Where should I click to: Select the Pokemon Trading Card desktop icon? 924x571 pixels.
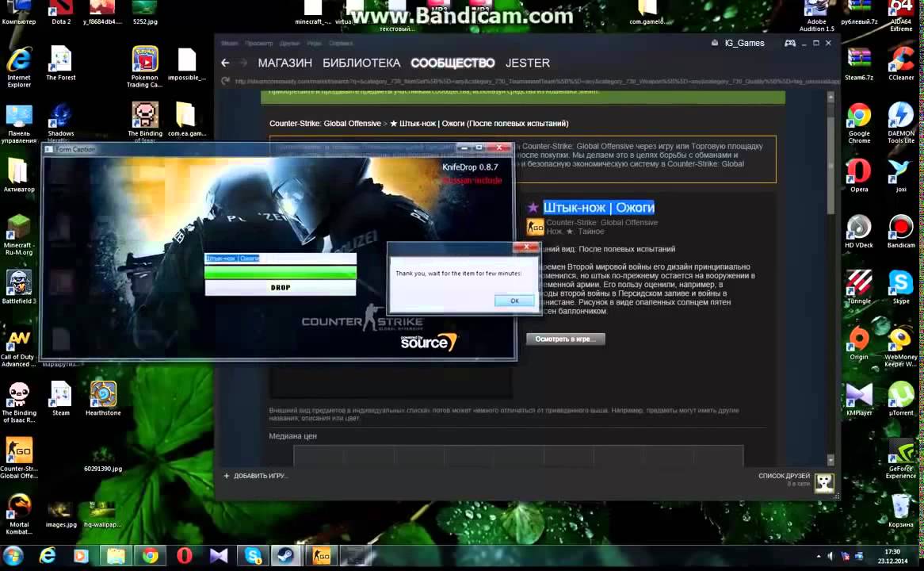pos(145,67)
